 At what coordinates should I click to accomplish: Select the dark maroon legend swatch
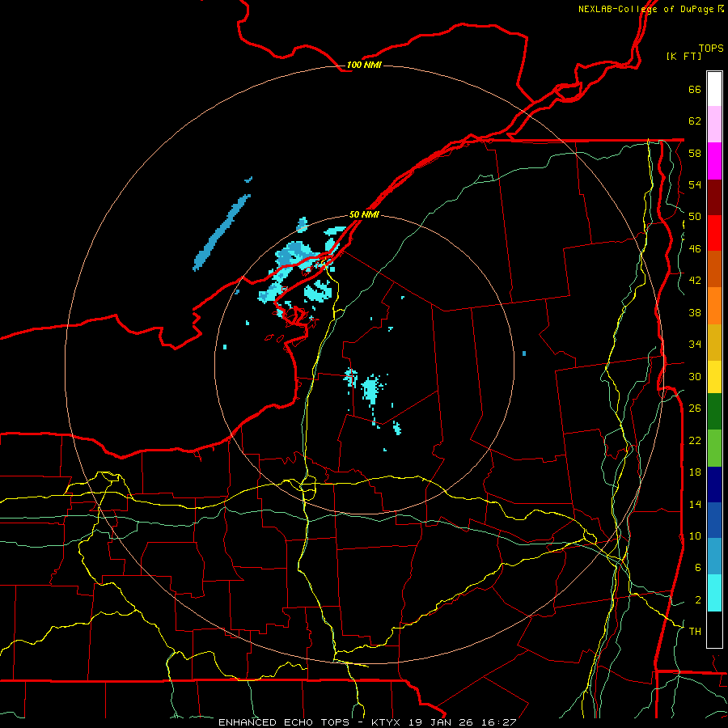[714, 197]
